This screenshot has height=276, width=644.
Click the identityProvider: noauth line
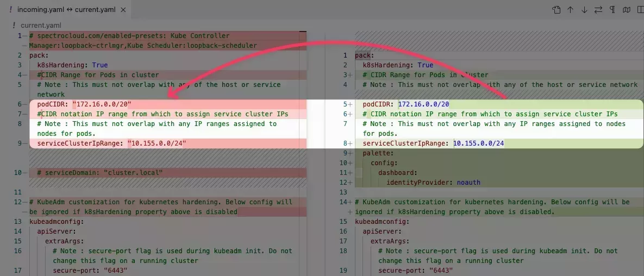(433, 183)
